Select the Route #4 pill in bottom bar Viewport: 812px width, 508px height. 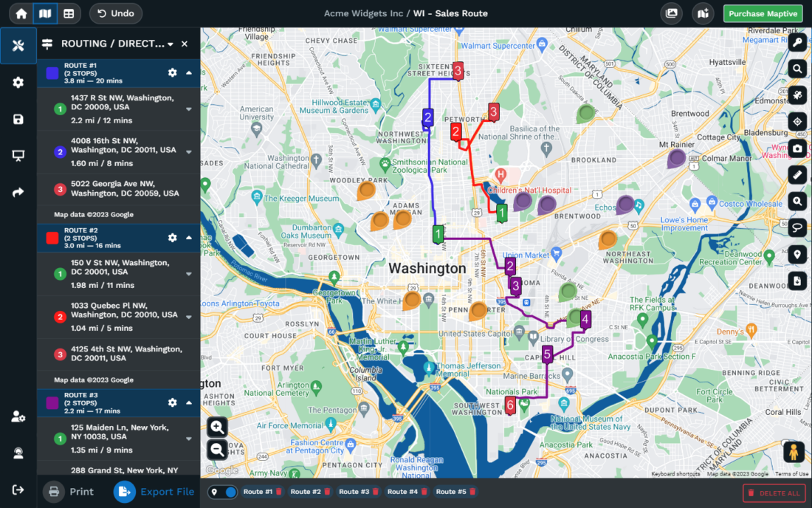(403, 490)
